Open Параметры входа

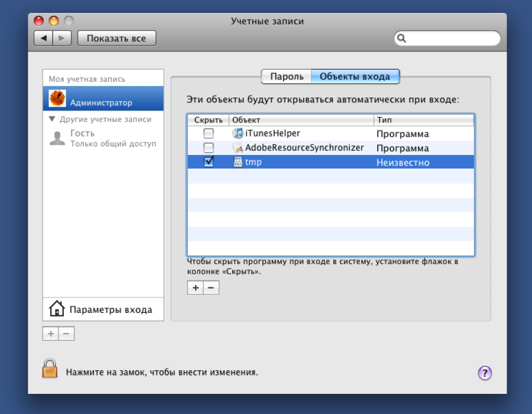[x=103, y=309]
